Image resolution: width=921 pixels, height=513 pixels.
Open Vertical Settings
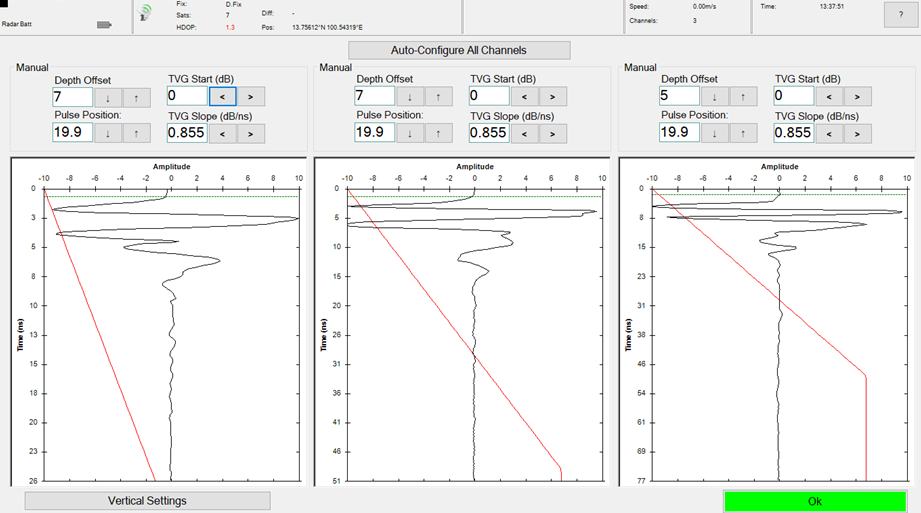click(x=147, y=501)
